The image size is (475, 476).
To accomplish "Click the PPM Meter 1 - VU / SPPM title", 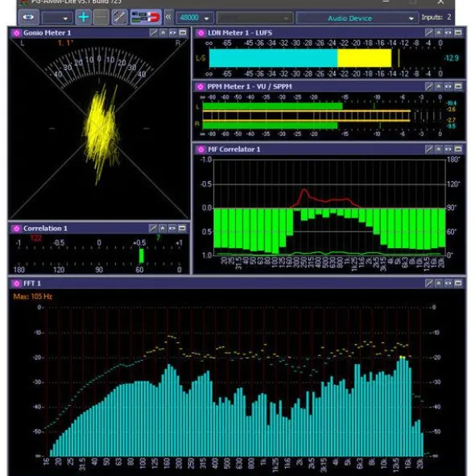I will 250,87.
